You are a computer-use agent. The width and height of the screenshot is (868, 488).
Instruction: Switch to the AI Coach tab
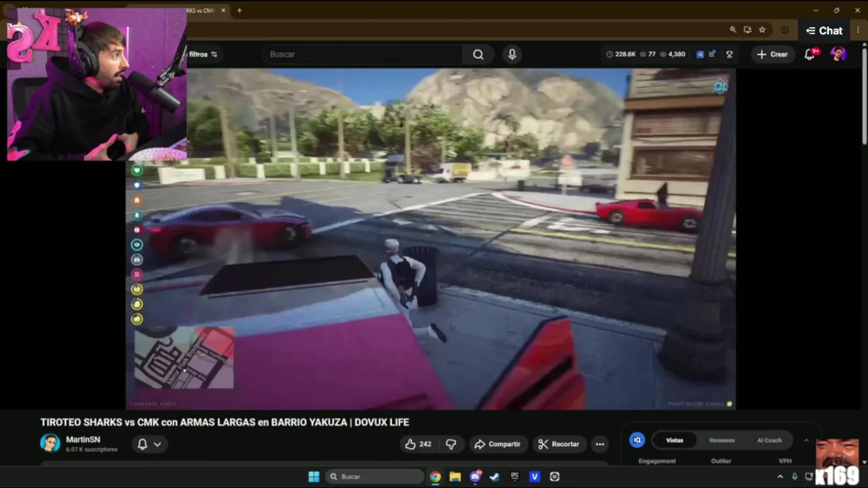click(x=769, y=440)
